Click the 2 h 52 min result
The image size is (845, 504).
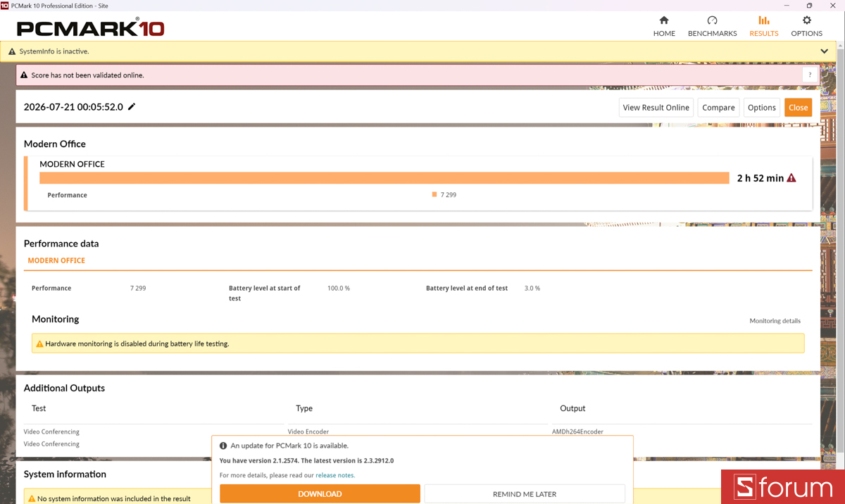760,178
